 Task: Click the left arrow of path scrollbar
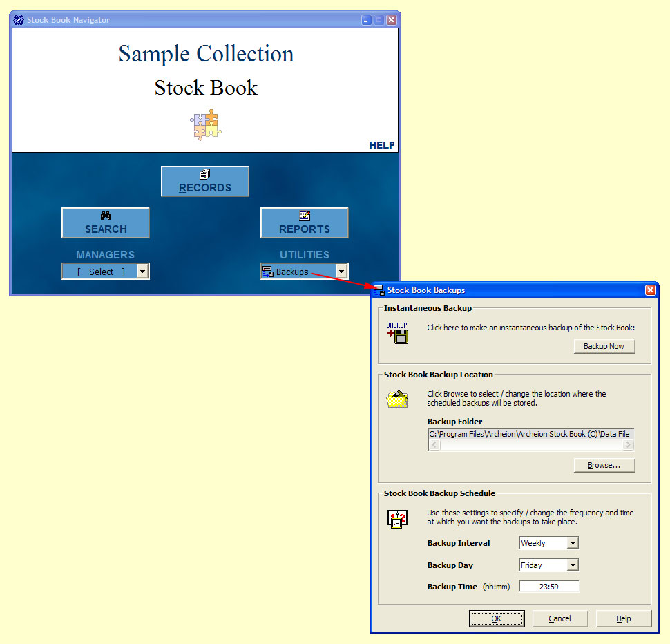tap(434, 445)
